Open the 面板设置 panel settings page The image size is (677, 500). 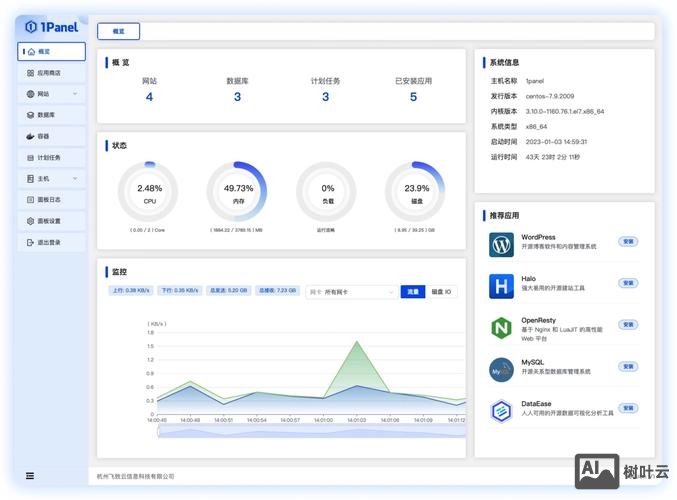point(50,221)
